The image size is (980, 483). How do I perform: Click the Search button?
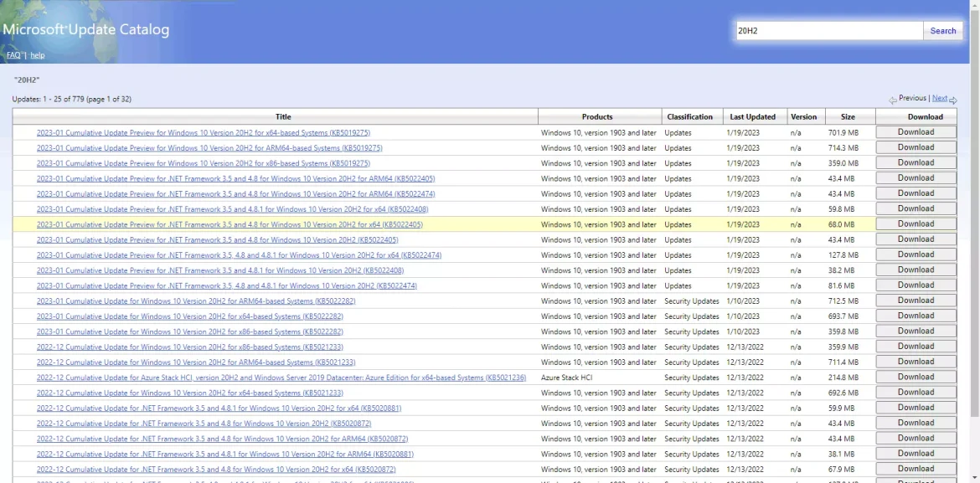pyautogui.click(x=942, y=31)
